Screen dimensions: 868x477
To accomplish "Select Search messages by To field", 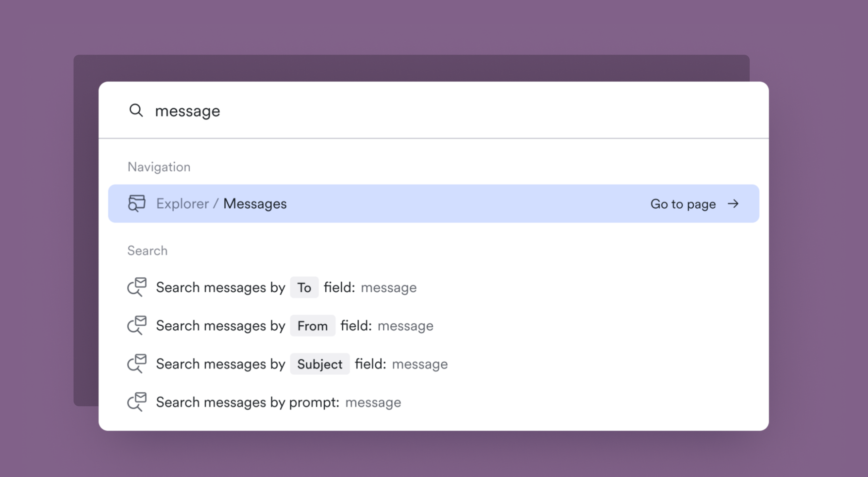I will click(x=220, y=288).
